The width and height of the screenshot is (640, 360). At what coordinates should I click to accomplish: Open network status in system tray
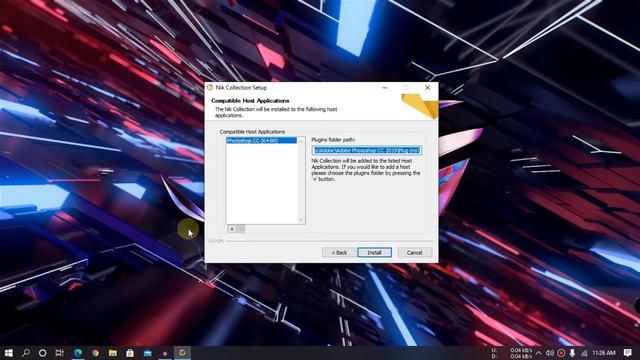pos(584,353)
